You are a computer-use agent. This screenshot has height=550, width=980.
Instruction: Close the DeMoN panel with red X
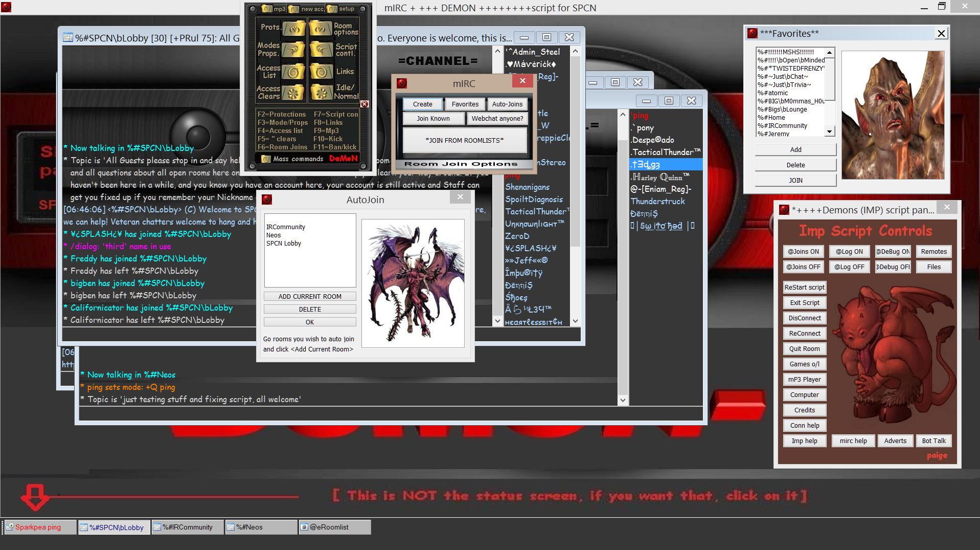click(364, 104)
